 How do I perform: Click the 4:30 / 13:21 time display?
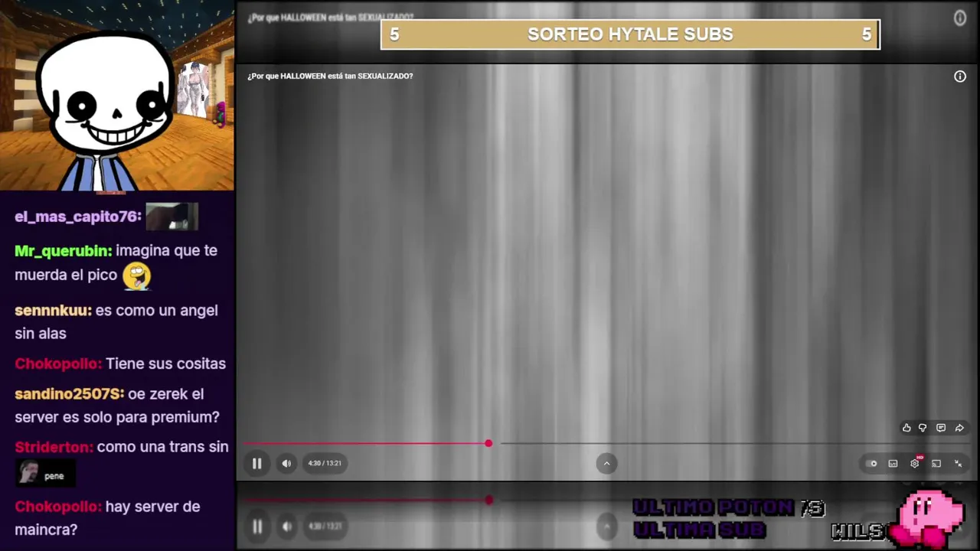point(325,463)
